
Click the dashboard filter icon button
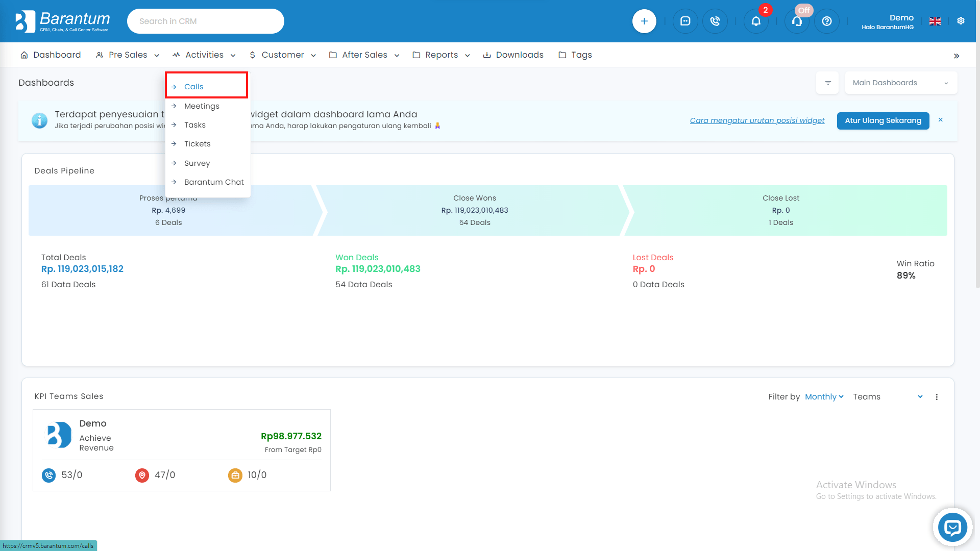828,83
